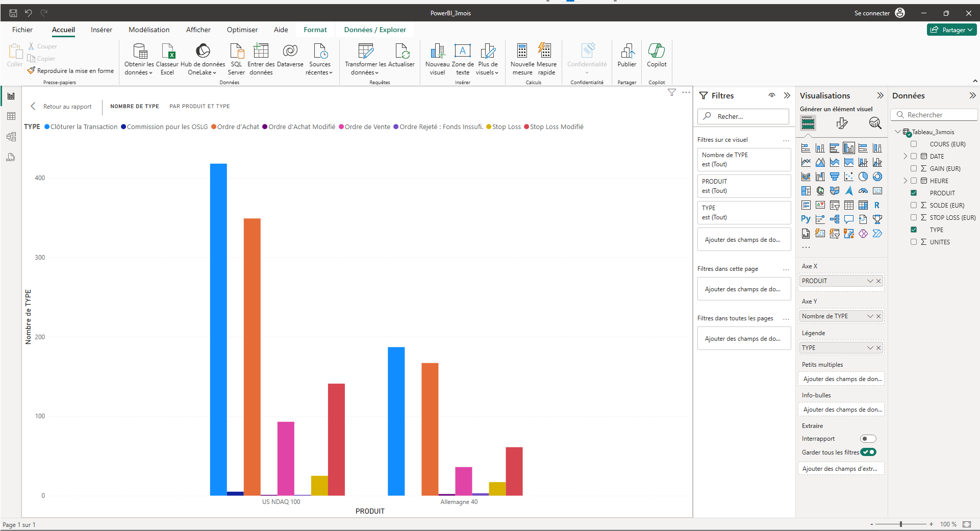Collapse the Visualisations pane with the chevrons
980x531 pixels.
pyautogui.click(x=880, y=95)
